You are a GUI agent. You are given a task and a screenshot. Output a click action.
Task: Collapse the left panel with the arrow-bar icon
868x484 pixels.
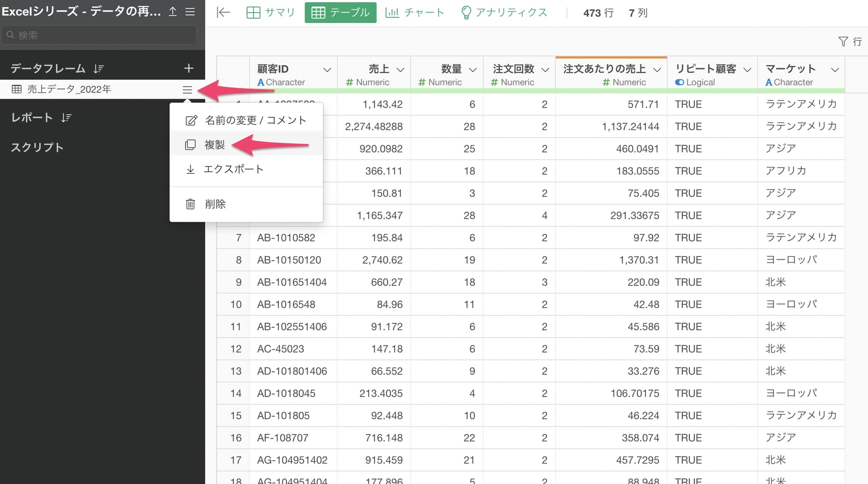pos(223,13)
